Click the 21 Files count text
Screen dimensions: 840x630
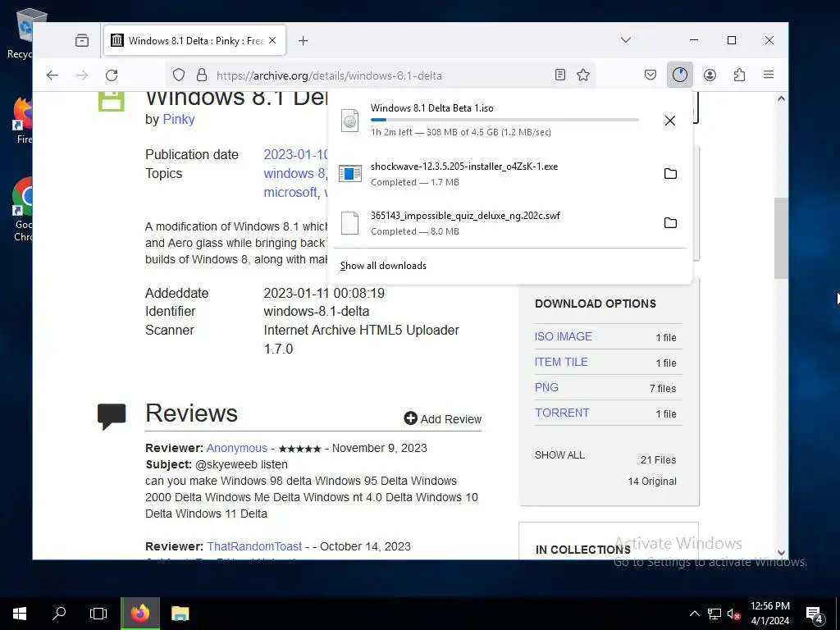(x=658, y=459)
